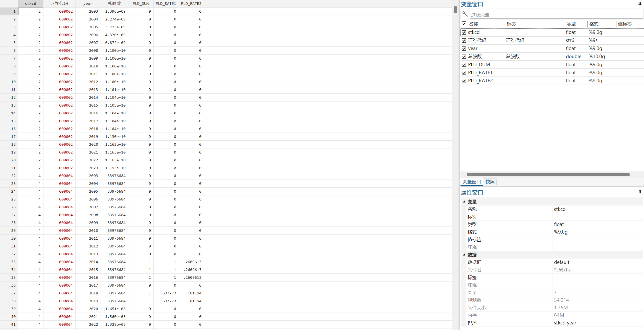
Task: Collapse the 变量 section in properties
Action: pos(464,201)
